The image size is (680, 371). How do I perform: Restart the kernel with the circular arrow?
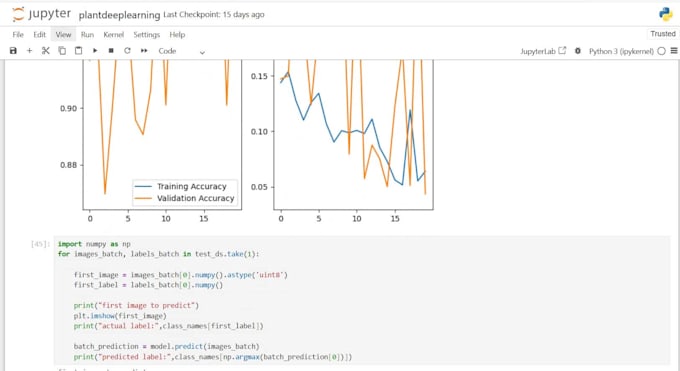(x=127, y=51)
